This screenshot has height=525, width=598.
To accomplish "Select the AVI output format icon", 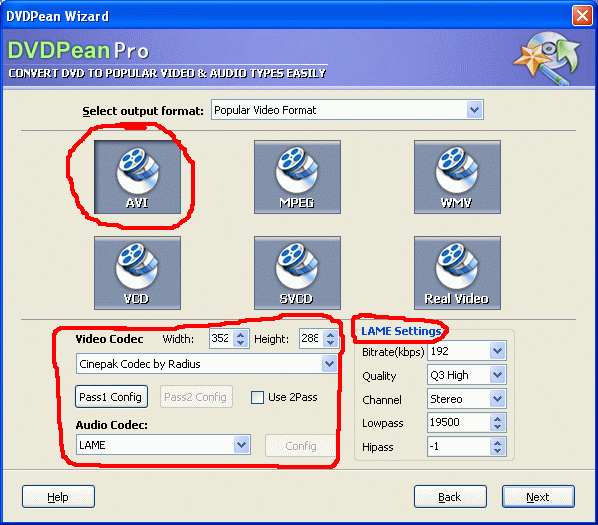I will point(137,177).
